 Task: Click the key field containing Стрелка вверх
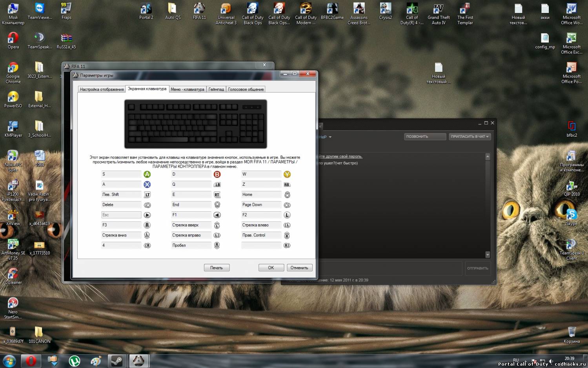(x=191, y=225)
